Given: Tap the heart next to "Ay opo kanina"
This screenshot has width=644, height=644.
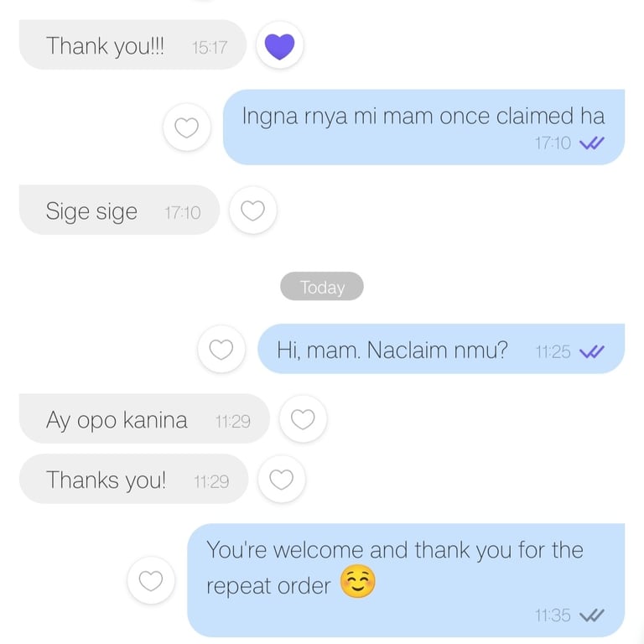Looking at the screenshot, I should 303,419.
